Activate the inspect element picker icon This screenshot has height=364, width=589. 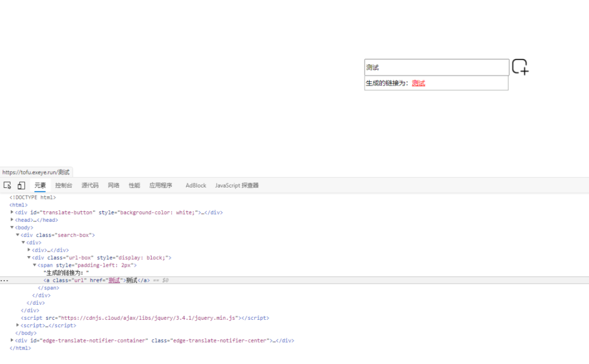coord(7,185)
